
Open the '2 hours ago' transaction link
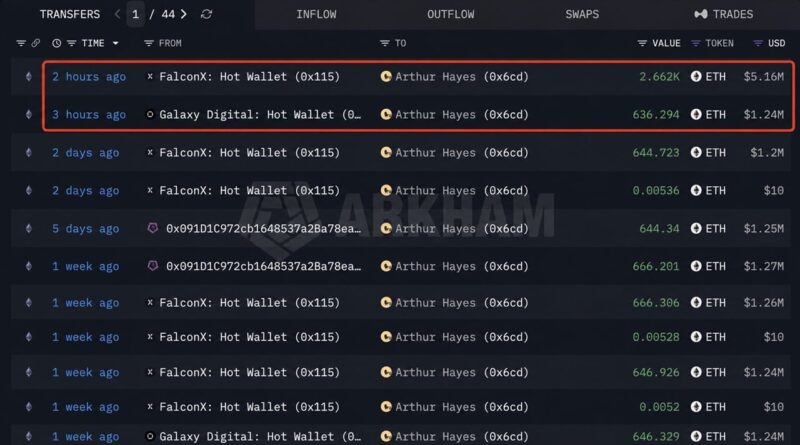point(89,77)
